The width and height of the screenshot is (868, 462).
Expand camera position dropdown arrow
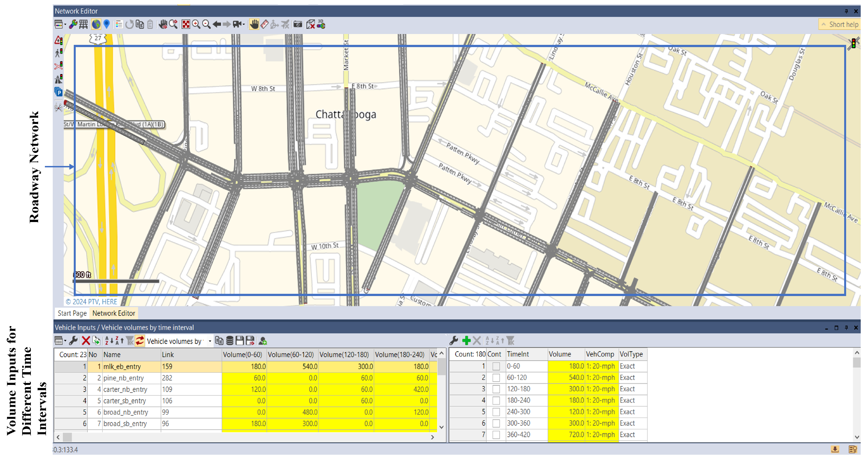244,24
